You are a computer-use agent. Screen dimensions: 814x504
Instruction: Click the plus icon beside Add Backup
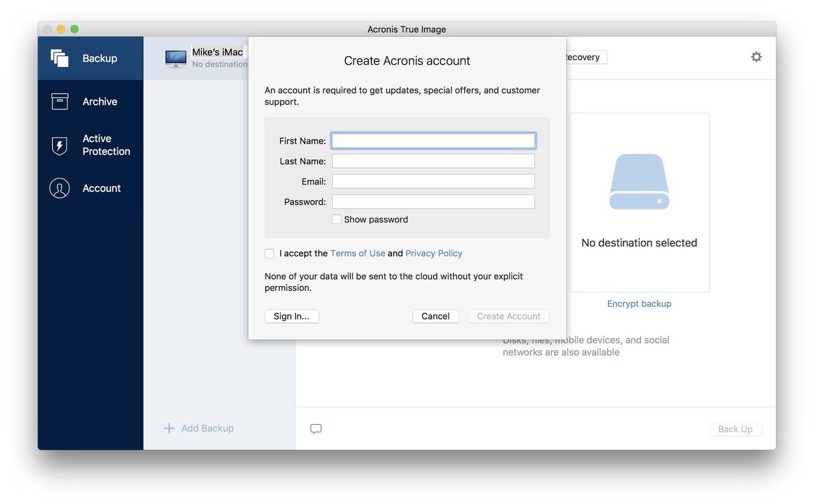pos(169,428)
